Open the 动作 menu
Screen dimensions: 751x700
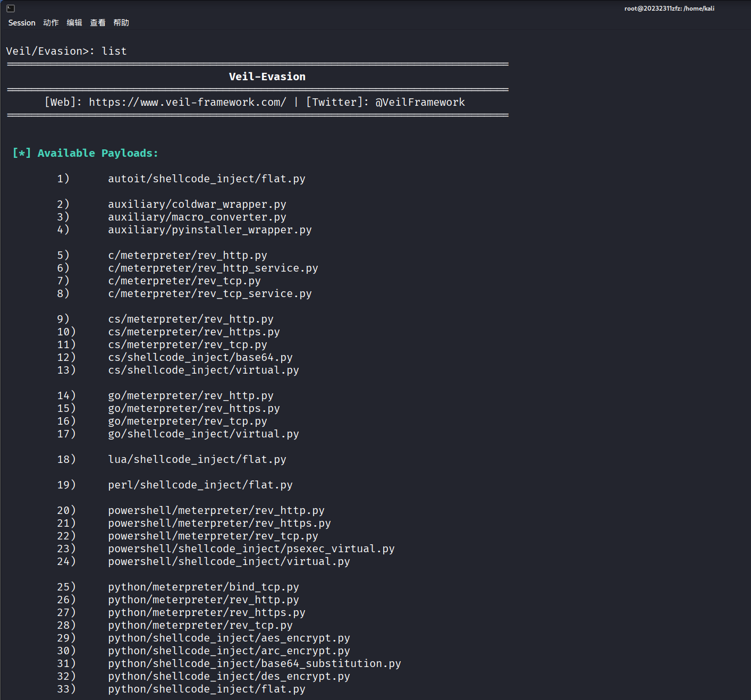(x=51, y=23)
